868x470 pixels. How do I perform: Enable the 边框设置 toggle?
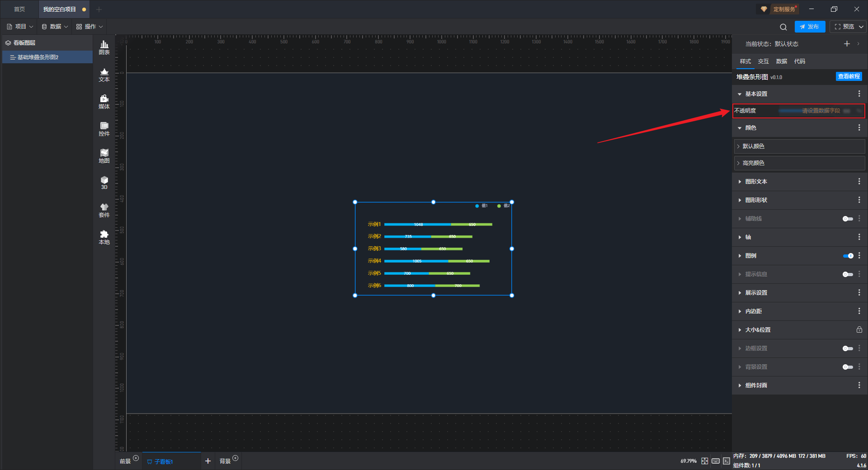(x=848, y=348)
